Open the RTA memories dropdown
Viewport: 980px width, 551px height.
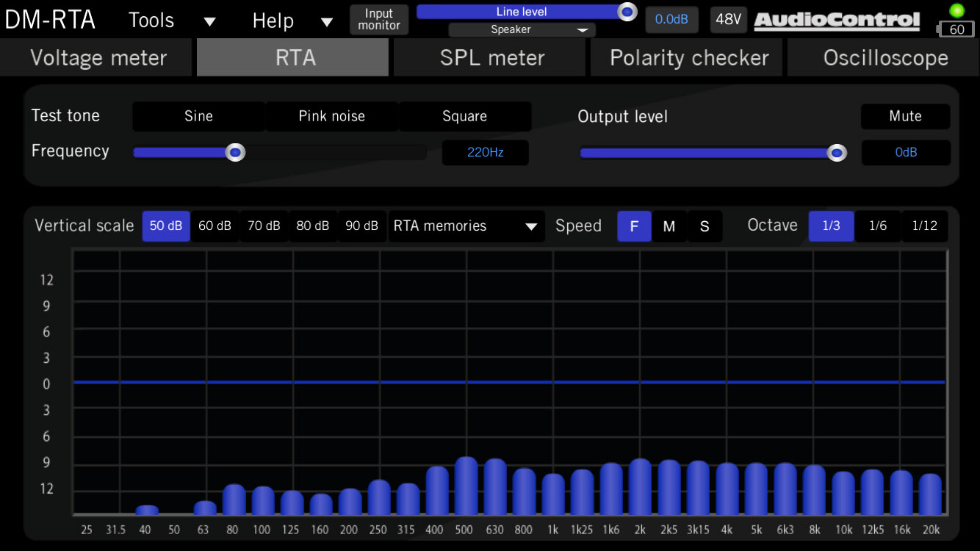click(x=466, y=226)
